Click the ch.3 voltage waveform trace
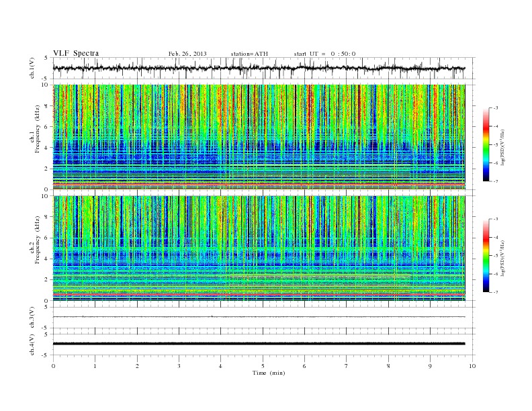The image size is (532, 411). pyautogui.click(x=259, y=317)
